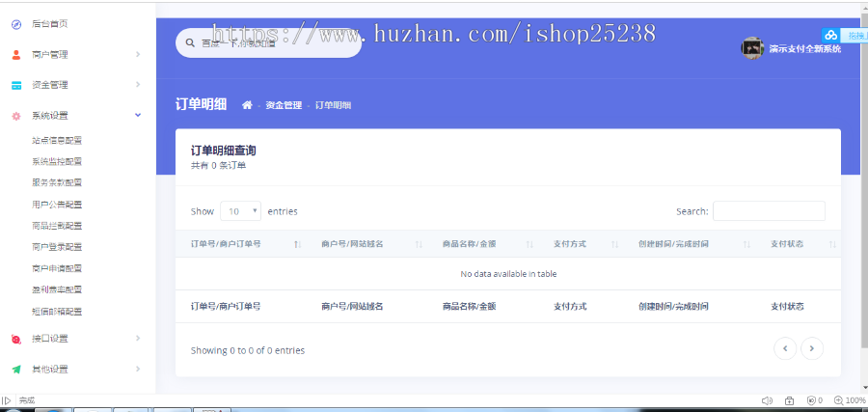868x412 pixels.
Task: Open 系统监控配置 submenu item
Action: click(x=57, y=162)
